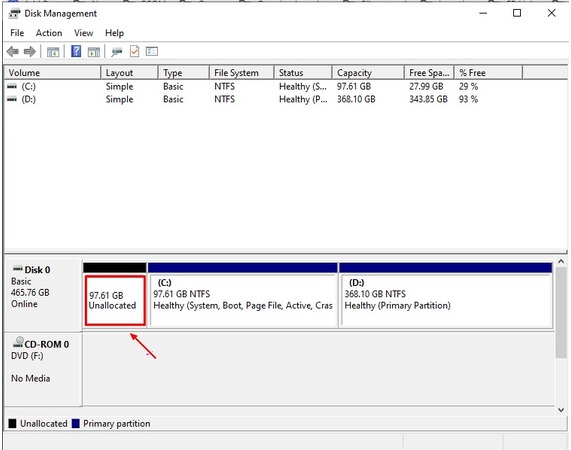Click the blue Primary partition legend swatch

tap(76, 423)
